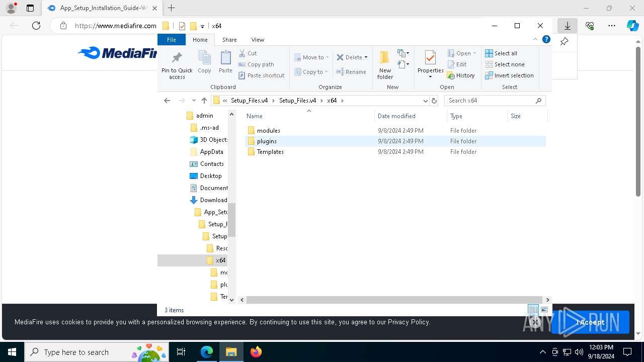Select AppData in the navigation tree
The image size is (644, 362).
click(207, 152)
